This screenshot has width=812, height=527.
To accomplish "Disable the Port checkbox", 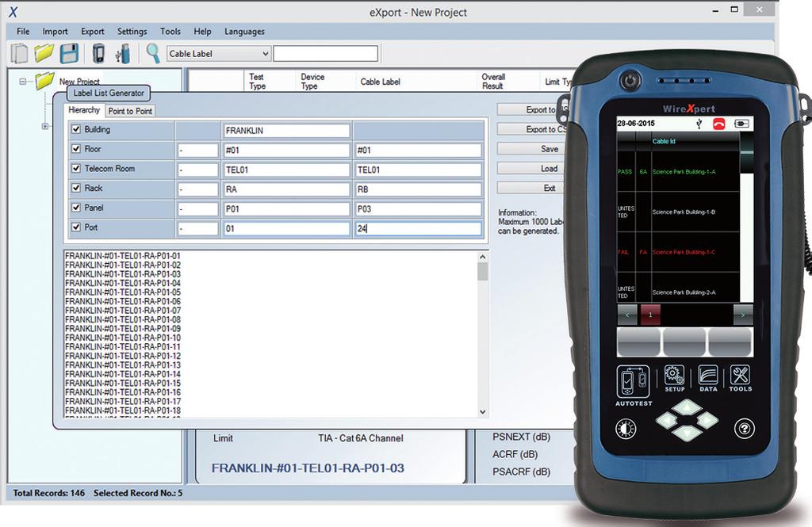I will pyautogui.click(x=76, y=227).
